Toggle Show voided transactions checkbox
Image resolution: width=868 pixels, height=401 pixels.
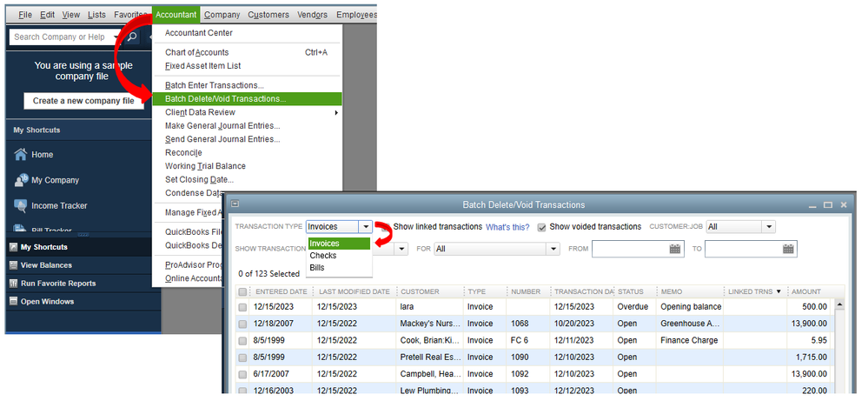point(542,227)
